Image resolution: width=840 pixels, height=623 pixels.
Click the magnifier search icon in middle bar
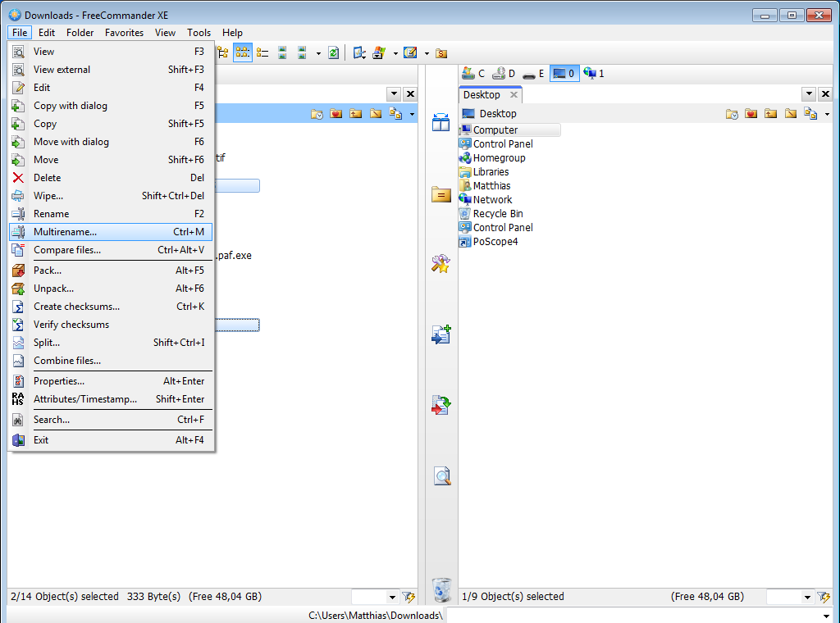coord(442,475)
